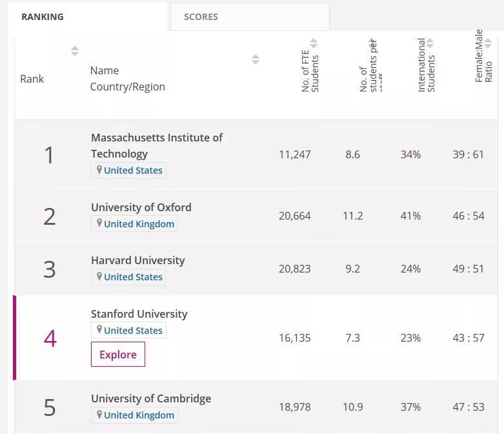
Task: Sort by Rank using sort arrows
Action: pyautogui.click(x=75, y=51)
